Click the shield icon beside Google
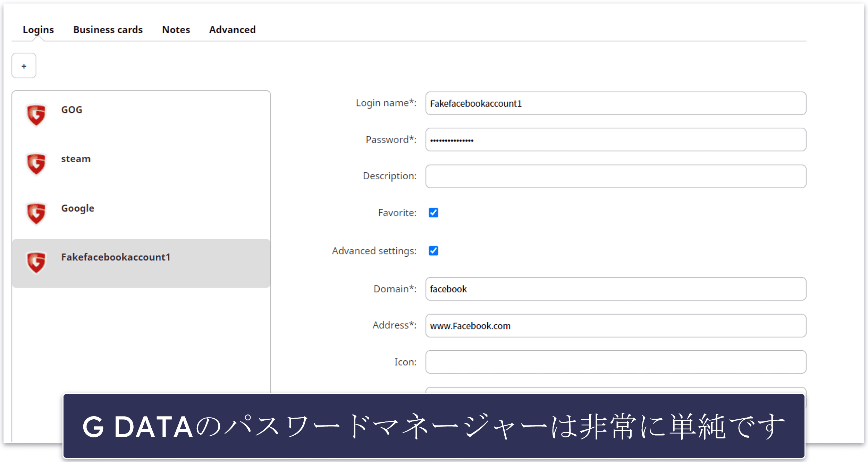This screenshot has height=462, width=868. coord(36,213)
